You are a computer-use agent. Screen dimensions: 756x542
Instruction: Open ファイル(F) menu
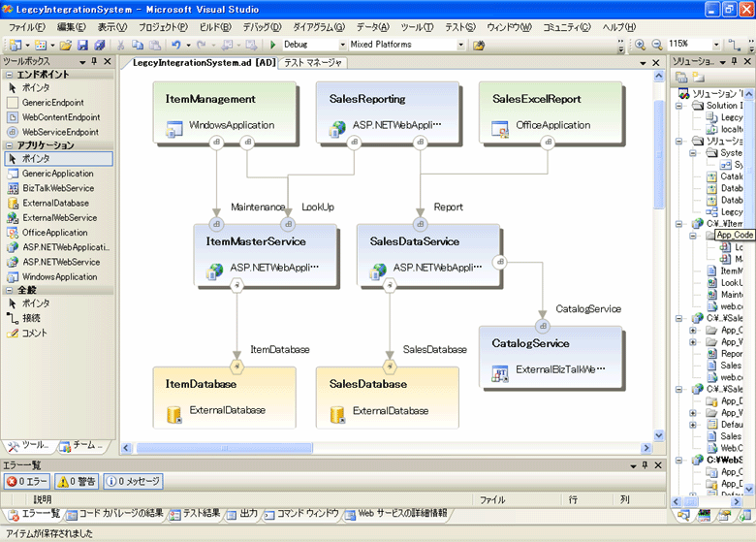click(x=27, y=27)
